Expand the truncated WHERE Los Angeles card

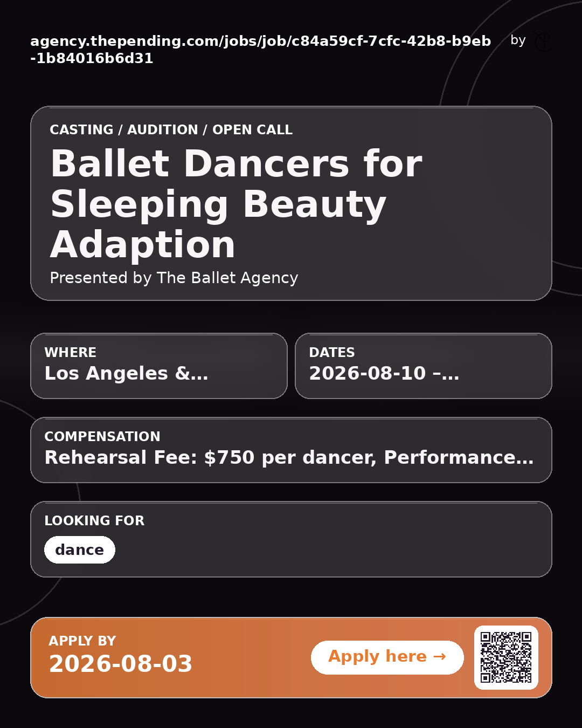point(159,366)
